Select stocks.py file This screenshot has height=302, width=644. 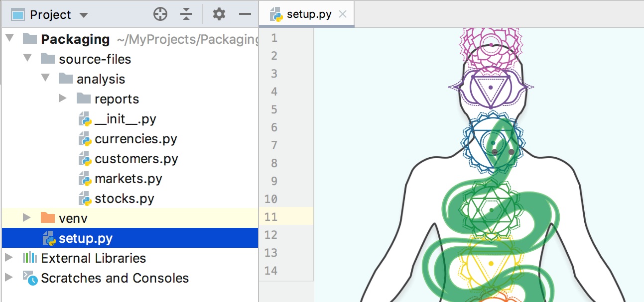(130, 198)
